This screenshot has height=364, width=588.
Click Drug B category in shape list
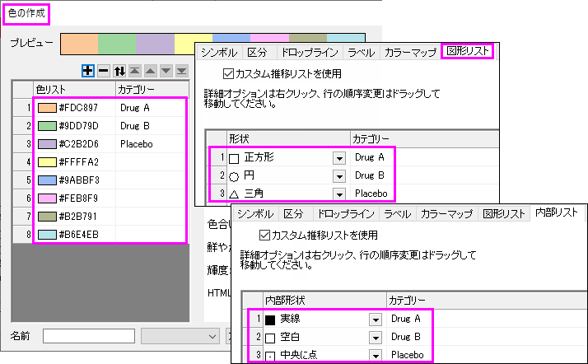point(370,175)
